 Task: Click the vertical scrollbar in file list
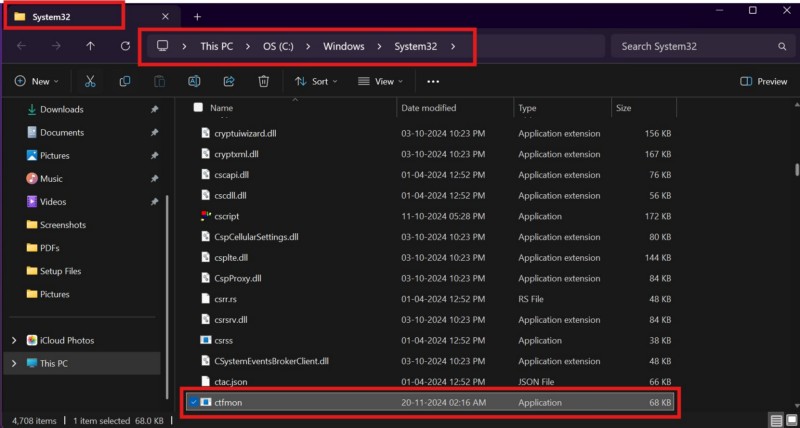795,170
